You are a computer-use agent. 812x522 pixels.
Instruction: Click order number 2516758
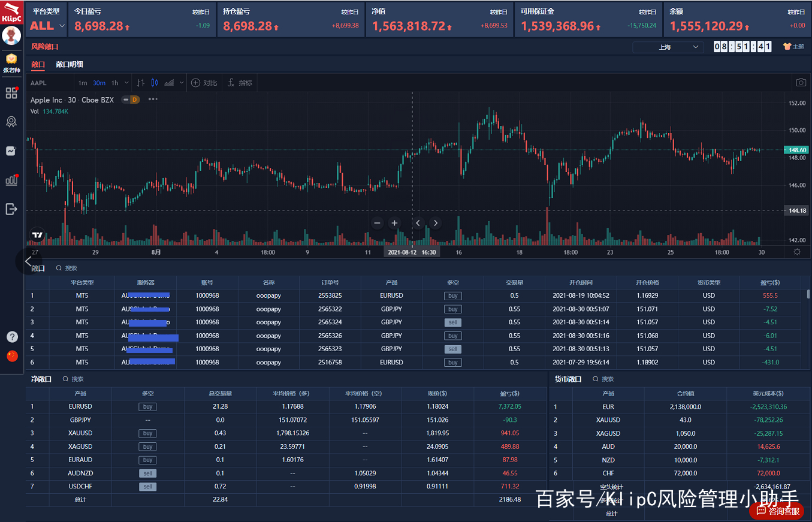pyautogui.click(x=330, y=362)
